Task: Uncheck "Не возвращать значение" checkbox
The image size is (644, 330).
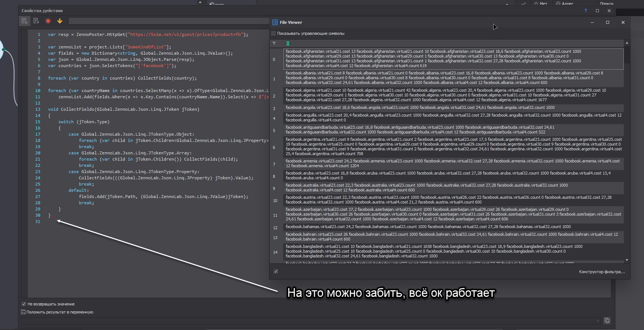Action: (x=24, y=304)
